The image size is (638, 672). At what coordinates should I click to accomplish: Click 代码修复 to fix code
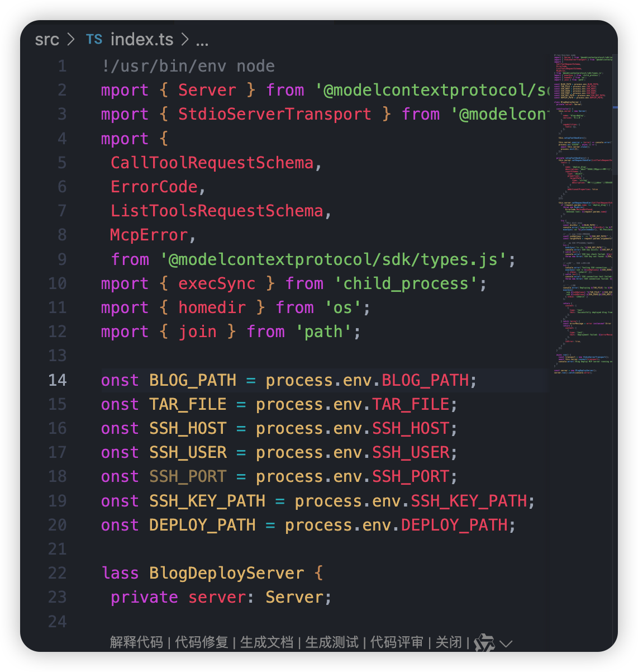point(202,642)
